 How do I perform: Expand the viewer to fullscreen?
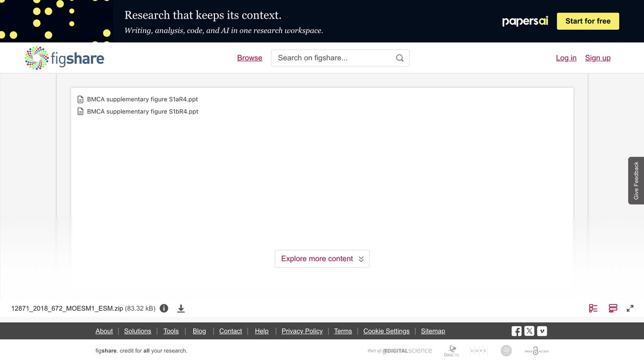pyautogui.click(x=630, y=308)
